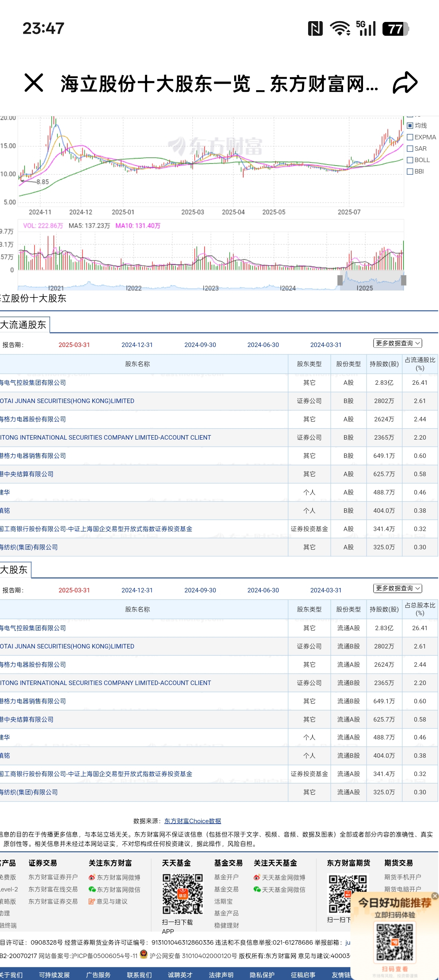Open 工商银行 index fund link in 大股东 table

(x=96, y=774)
